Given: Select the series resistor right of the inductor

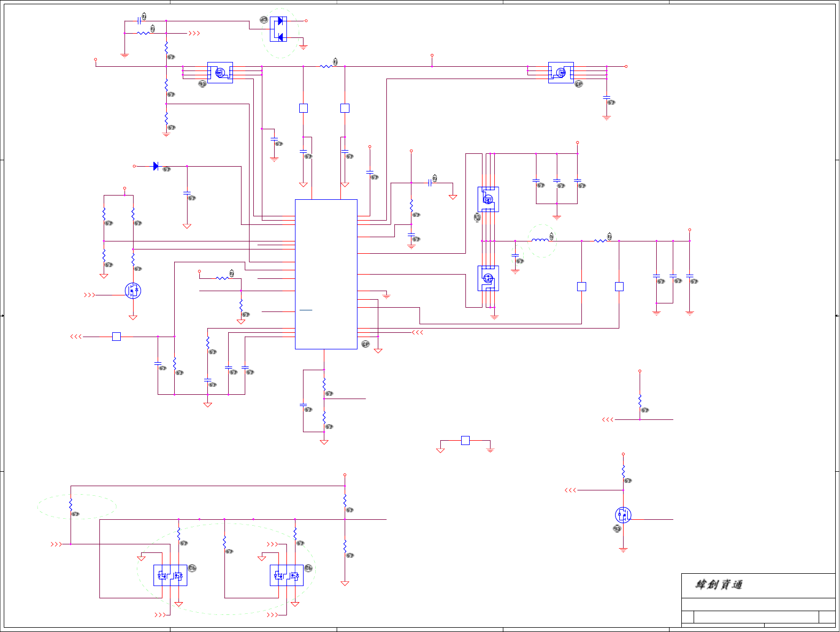Looking at the screenshot, I should 601,241.
